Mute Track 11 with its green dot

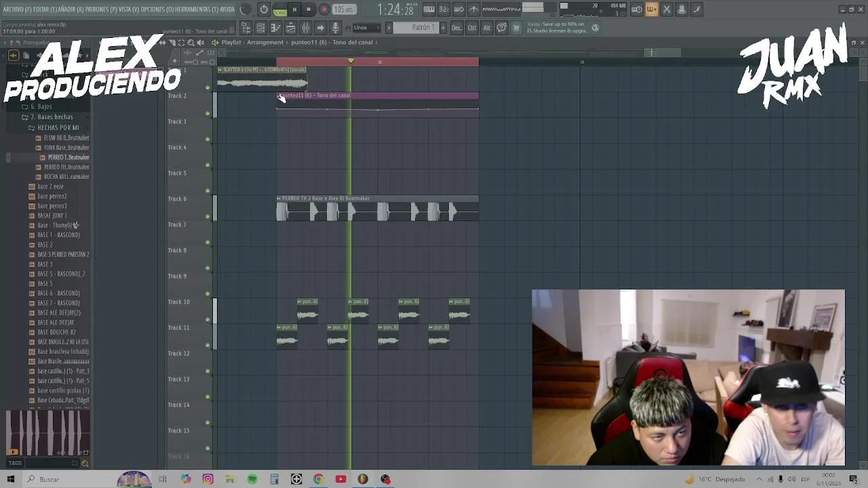coord(208,346)
